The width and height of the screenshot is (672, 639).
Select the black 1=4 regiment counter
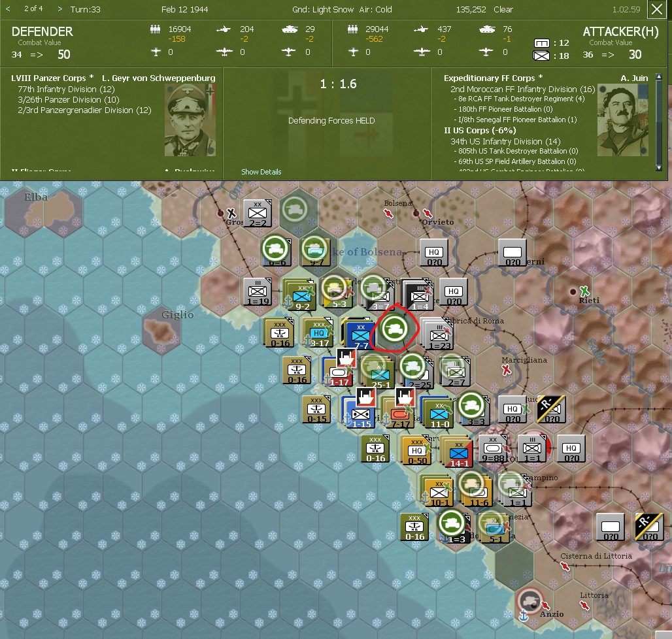click(x=420, y=297)
